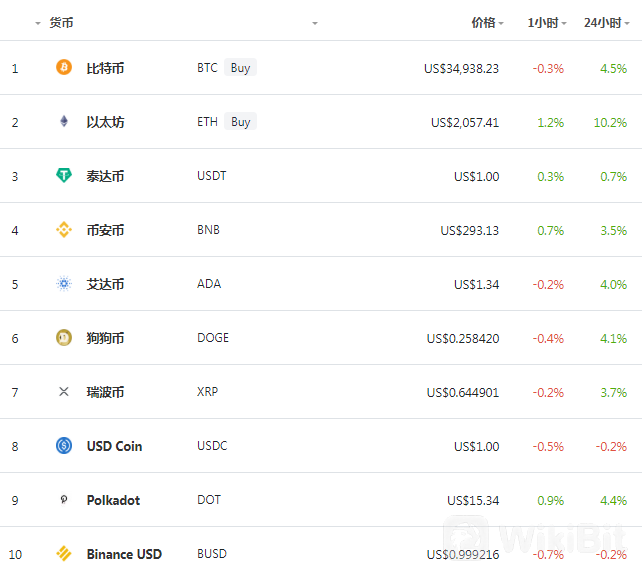Open the 狗狗币 coin link
The image size is (642, 579).
pyautogui.click(x=105, y=338)
